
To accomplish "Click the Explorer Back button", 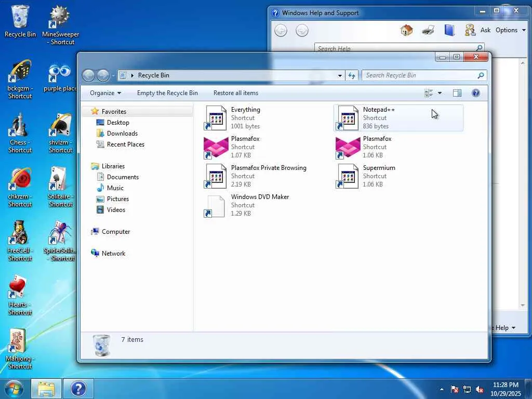I will (88, 75).
